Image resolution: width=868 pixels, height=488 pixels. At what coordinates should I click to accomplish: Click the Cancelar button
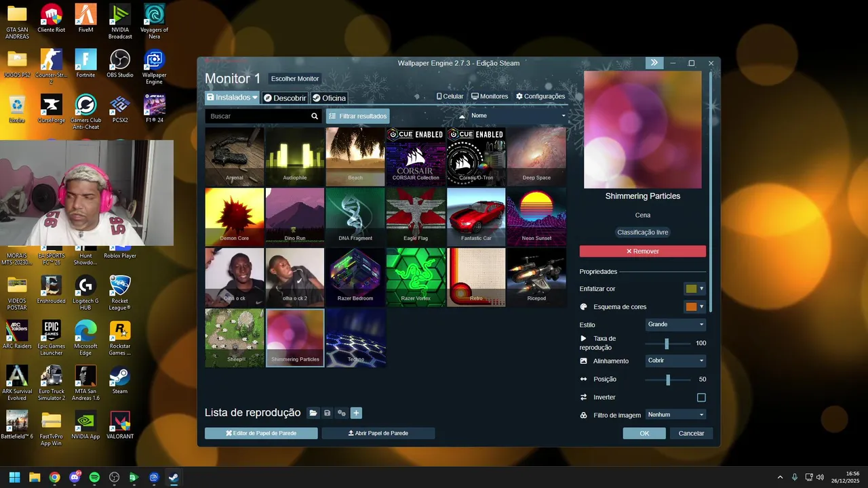pos(692,433)
